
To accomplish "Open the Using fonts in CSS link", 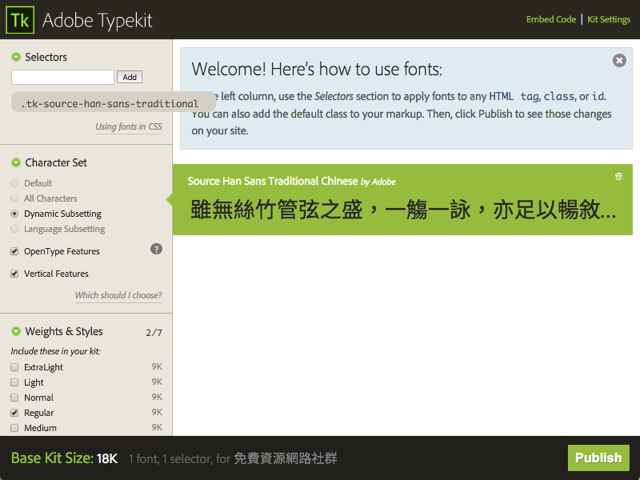I will [128, 127].
